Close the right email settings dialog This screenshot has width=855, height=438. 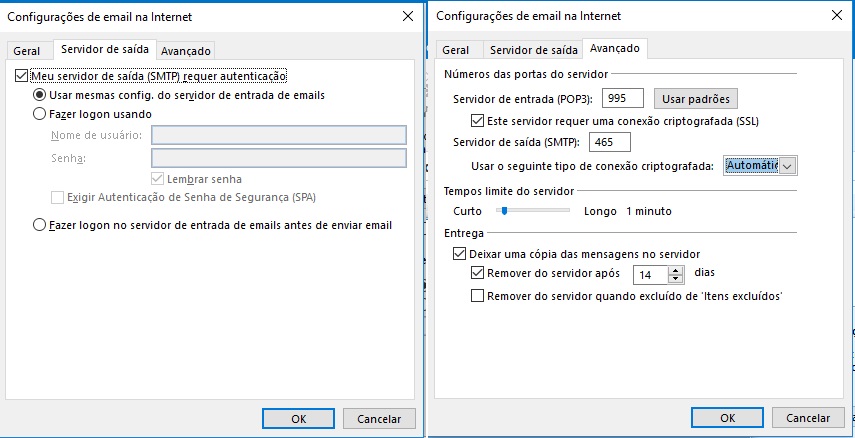[x=835, y=16]
